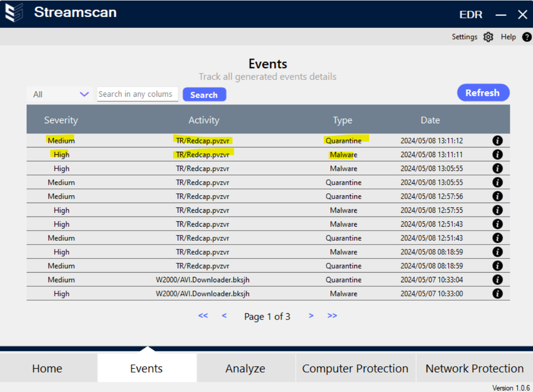
Task: Click the Settings label
Action: tap(464, 37)
